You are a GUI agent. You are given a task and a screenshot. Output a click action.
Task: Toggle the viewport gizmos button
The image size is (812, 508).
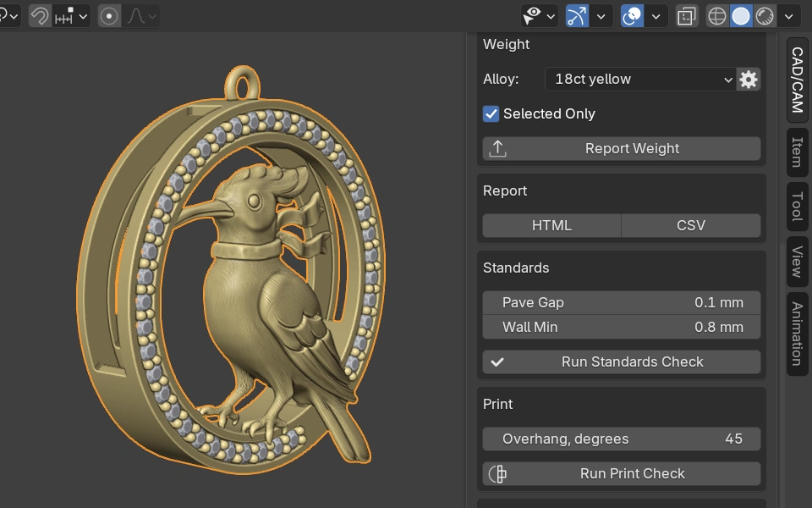click(577, 16)
